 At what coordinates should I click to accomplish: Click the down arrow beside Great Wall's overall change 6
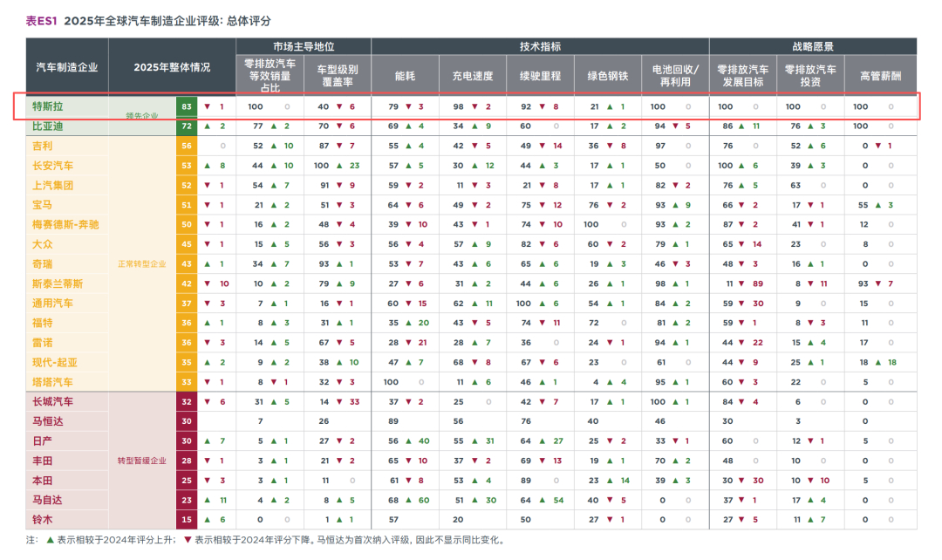tap(208, 401)
